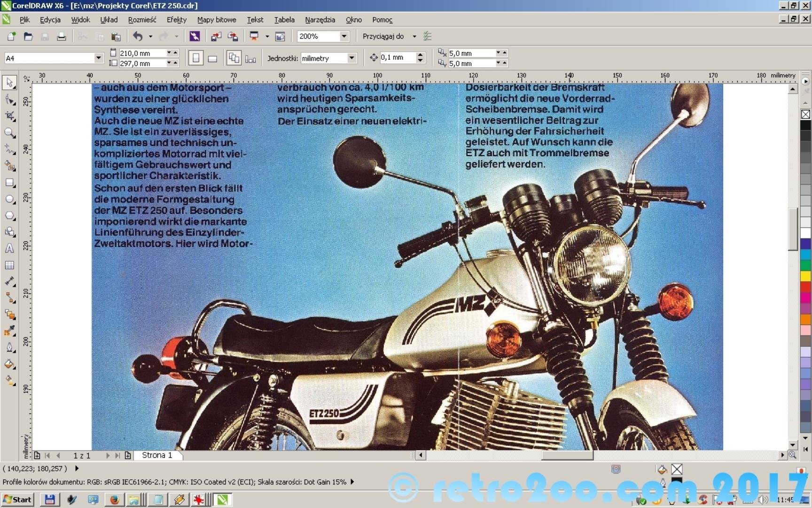Toggle landscape page orientation
812x508 pixels.
point(212,58)
